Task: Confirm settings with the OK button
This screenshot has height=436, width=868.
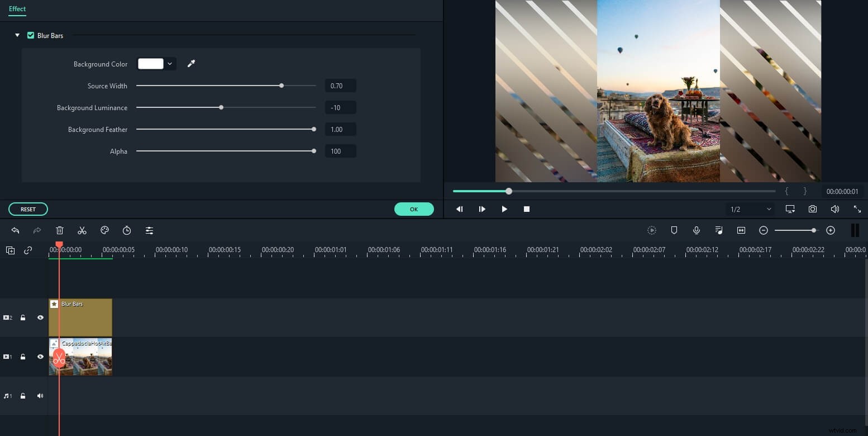Action: (414, 208)
